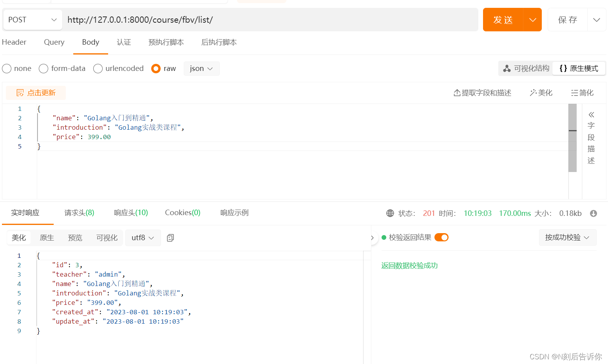This screenshot has height=364, width=608.
Task: Switch to 原生模式 raw mode
Action: tap(579, 69)
